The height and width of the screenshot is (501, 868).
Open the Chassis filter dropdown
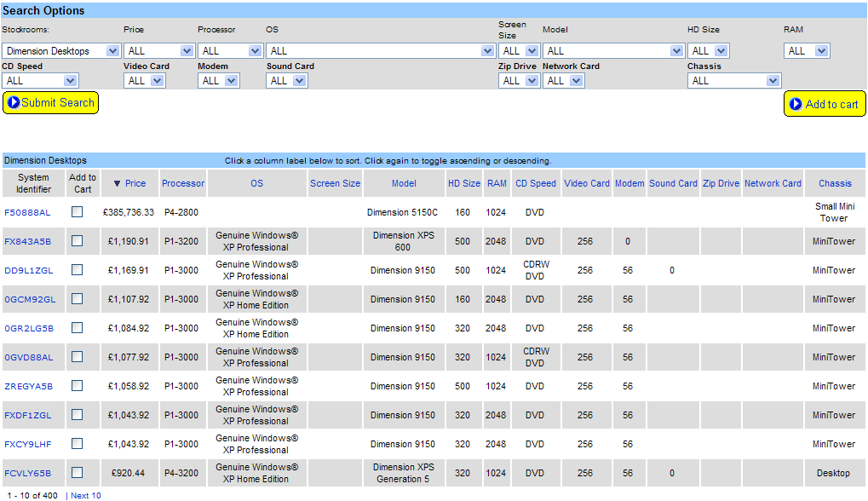click(734, 81)
